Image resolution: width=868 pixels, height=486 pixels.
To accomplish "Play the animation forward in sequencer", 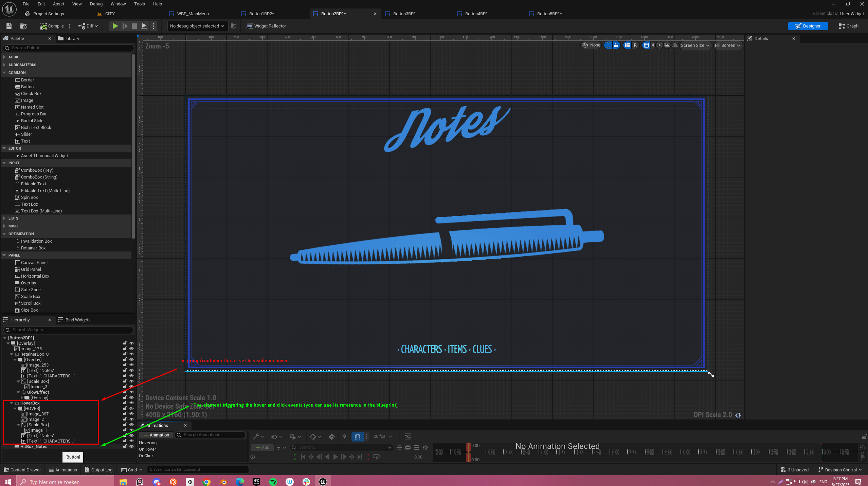I will point(335,457).
